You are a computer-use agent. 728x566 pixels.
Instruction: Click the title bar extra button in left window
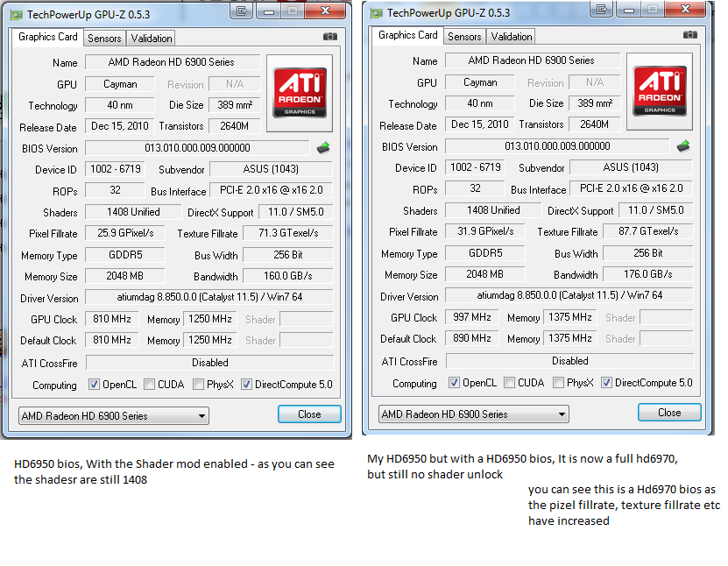click(x=242, y=11)
